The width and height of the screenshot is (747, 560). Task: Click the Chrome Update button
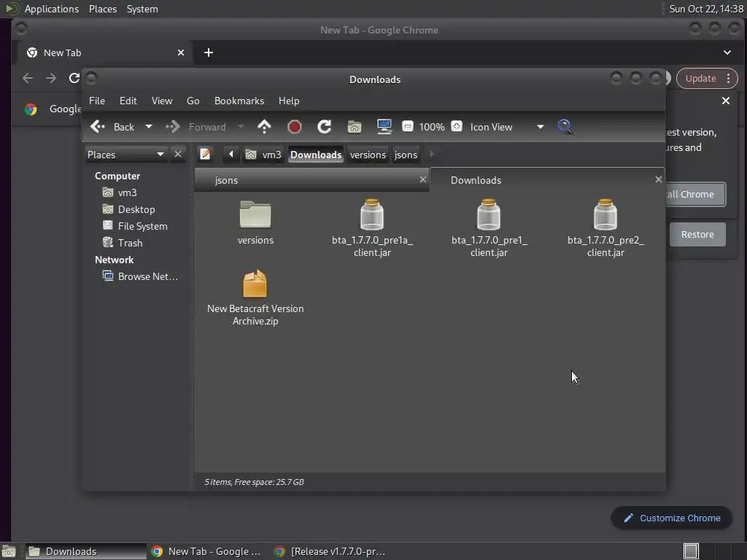click(700, 79)
